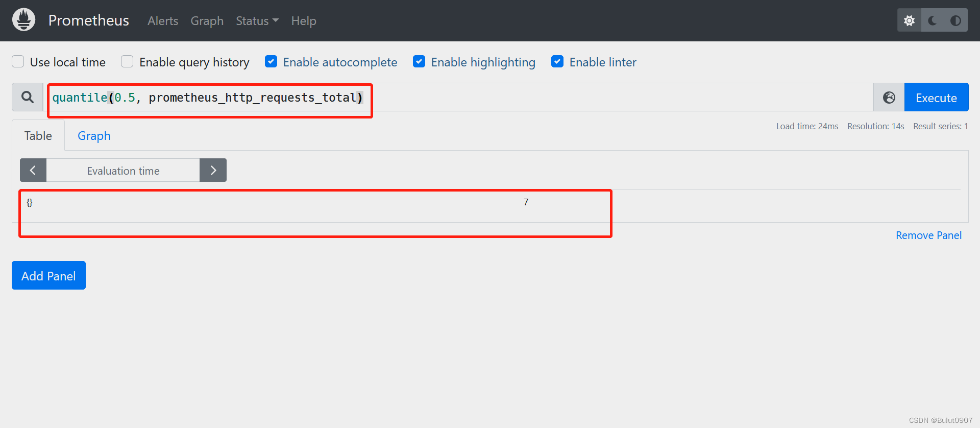Open the Alerts page
The image size is (980, 428).
tap(163, 21)
